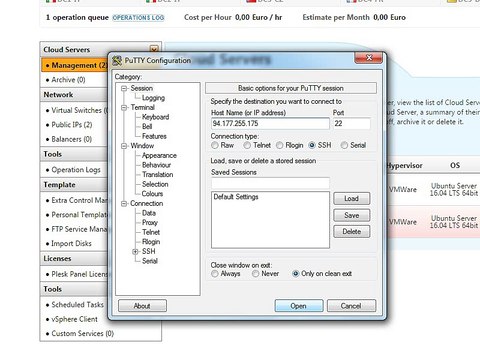Collapse the Cloud Servers panel arrow icon
This screenshot has width=480, height=360.
tap(154, 49)
